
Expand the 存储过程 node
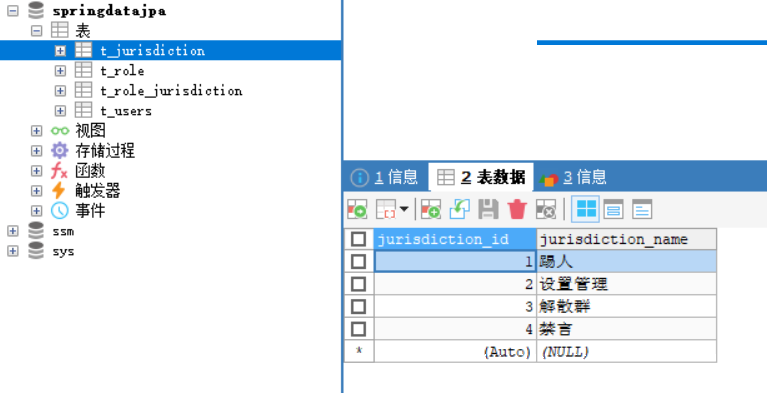click(36, 151)
